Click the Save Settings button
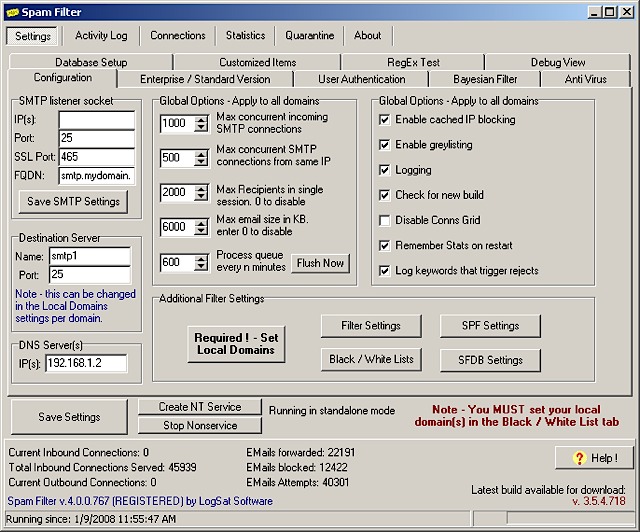The width and height of the screenshot is (640, 532). [x=69, y=417]
